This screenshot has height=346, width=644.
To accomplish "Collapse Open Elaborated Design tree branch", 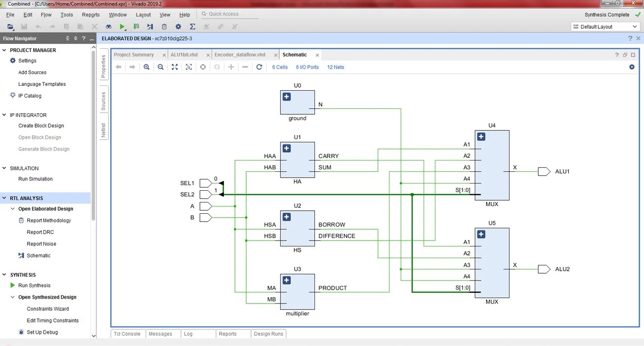I will coord(12,208).
